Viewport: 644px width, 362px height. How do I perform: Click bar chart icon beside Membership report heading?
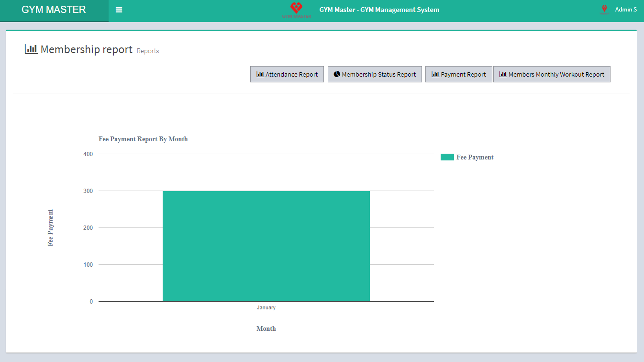[31, 49]
